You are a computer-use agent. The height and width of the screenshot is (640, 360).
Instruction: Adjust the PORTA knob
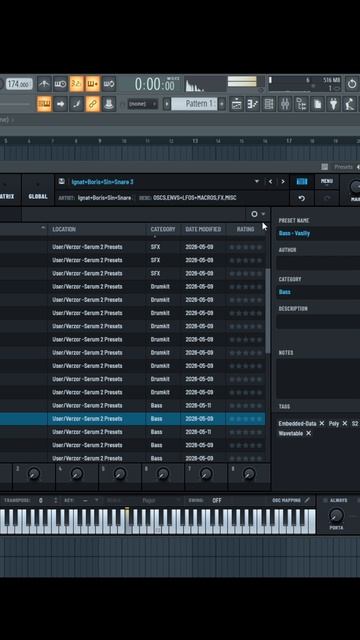336,516
